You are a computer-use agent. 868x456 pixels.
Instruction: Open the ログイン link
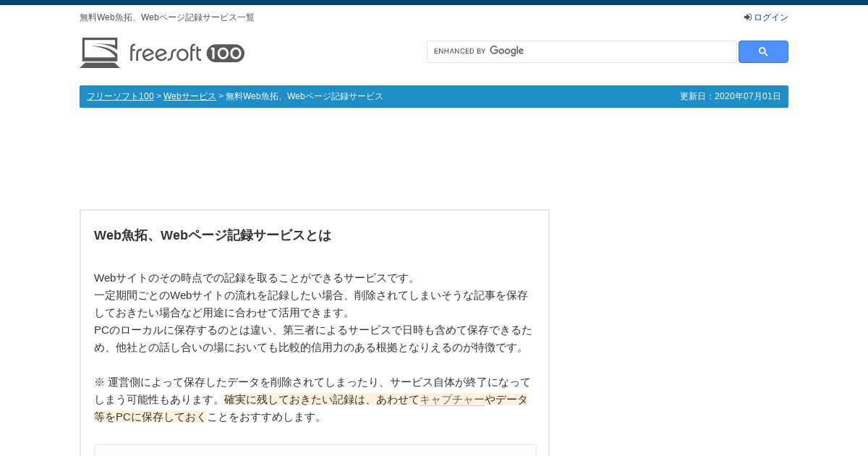[x=771, y=17]
